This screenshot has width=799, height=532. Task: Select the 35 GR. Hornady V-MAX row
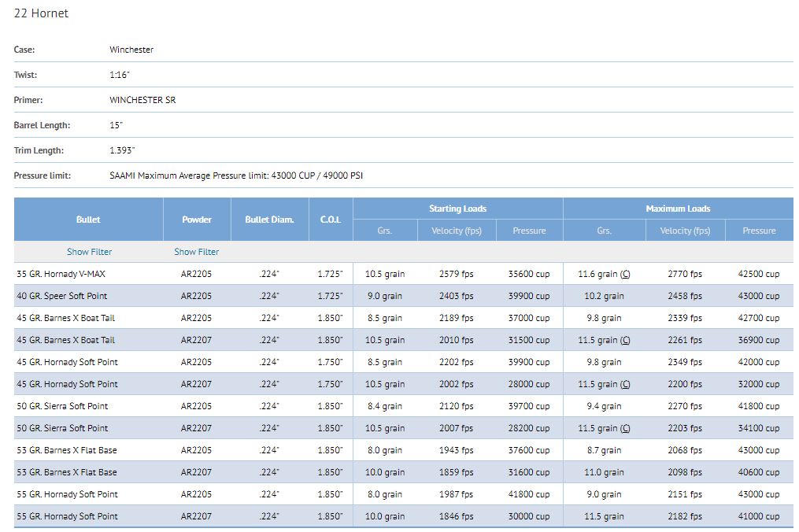(x=404, y=274)
